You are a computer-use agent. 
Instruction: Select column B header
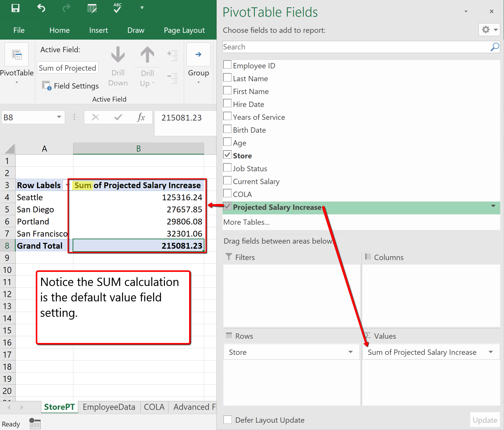[x=138, y=149]
